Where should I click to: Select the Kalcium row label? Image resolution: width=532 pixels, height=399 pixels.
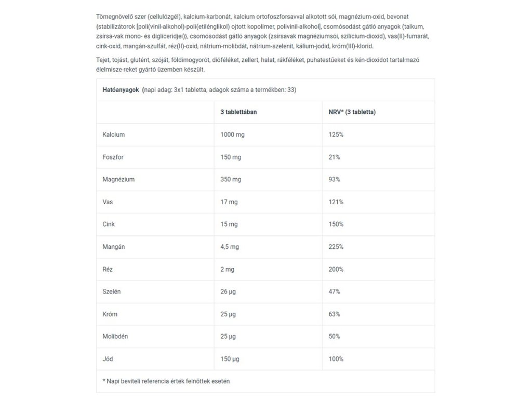[x=114, y=135]
